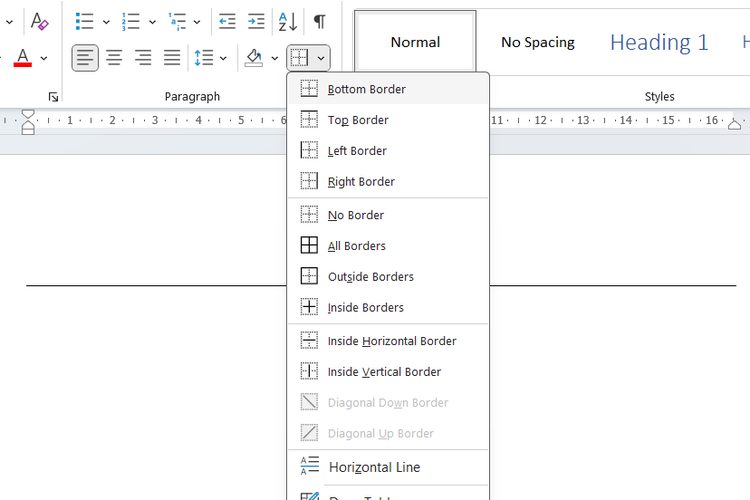Click the Bullets list icon
Screen dimensions: 750x500
pos(85,22)
